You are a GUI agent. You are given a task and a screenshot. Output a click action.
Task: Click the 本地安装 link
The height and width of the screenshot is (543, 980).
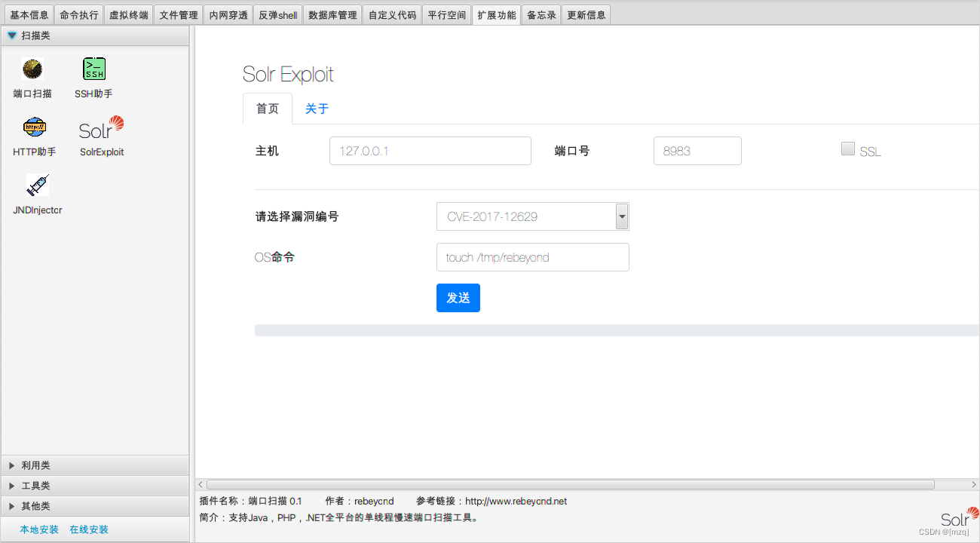(39, 529)
